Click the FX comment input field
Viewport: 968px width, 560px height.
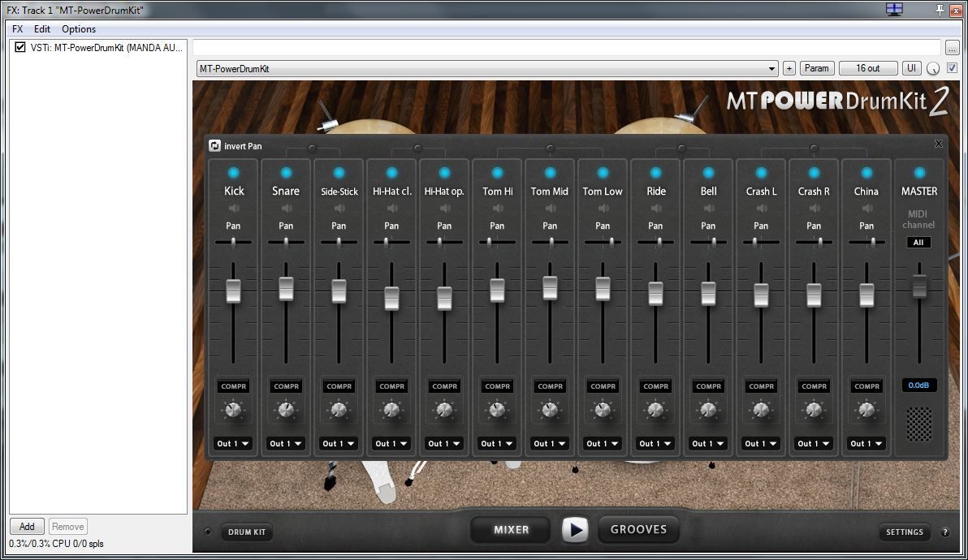[x=567, y=48]
